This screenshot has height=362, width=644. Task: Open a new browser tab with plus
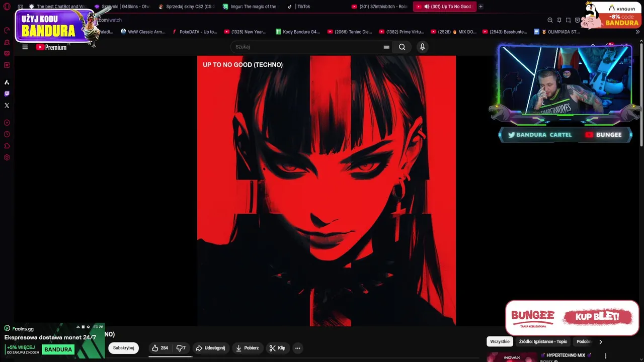(x=480, y=7)
